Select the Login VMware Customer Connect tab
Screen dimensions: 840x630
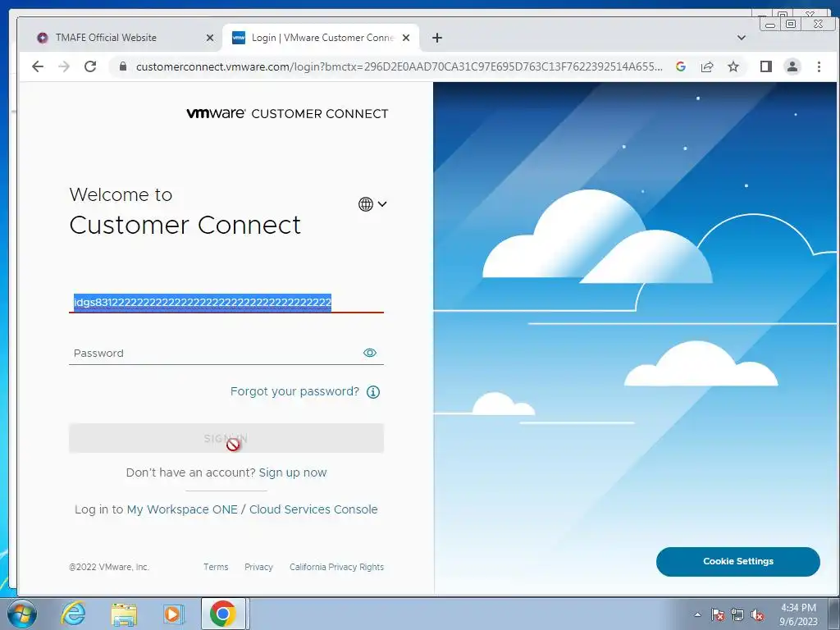click(x=321, y=38)
